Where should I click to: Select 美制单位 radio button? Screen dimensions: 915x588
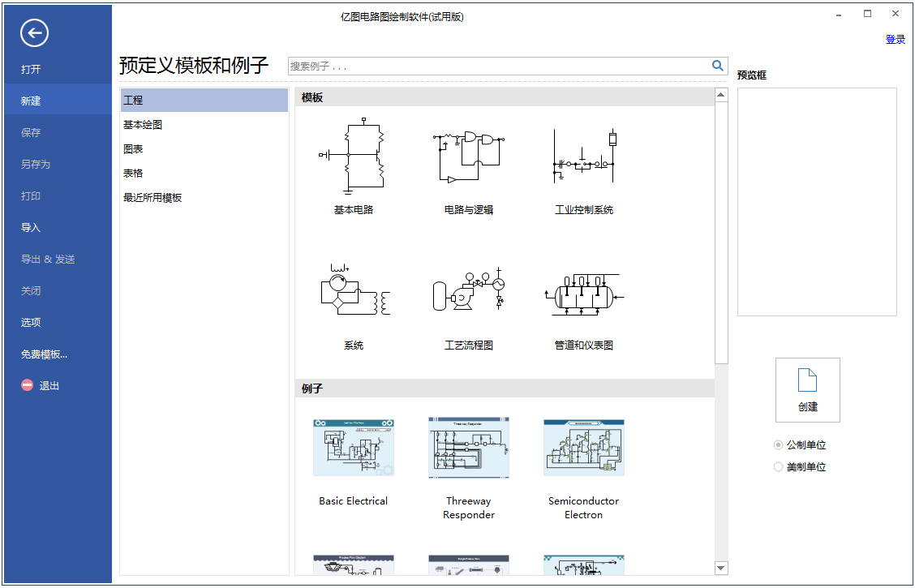click(778, 466)
